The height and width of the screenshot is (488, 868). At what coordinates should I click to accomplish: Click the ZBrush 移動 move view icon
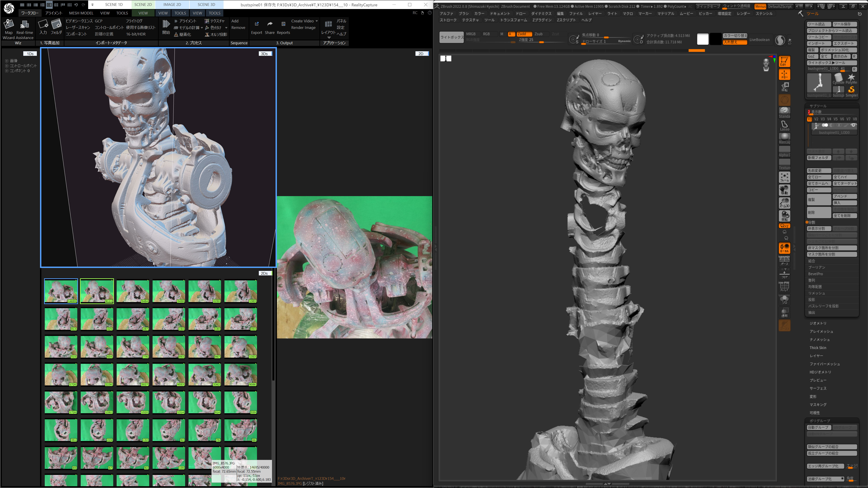point(784,190)
